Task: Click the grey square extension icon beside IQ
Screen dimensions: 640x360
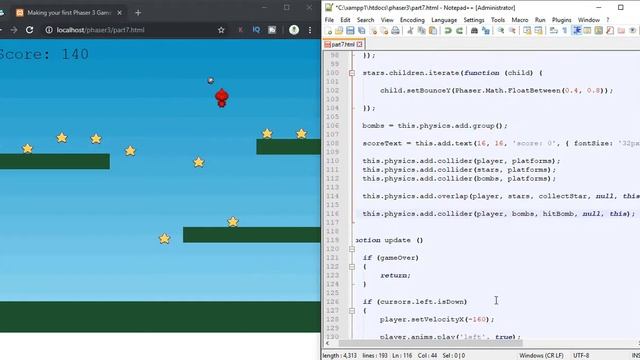Action: tap(272, 30)
